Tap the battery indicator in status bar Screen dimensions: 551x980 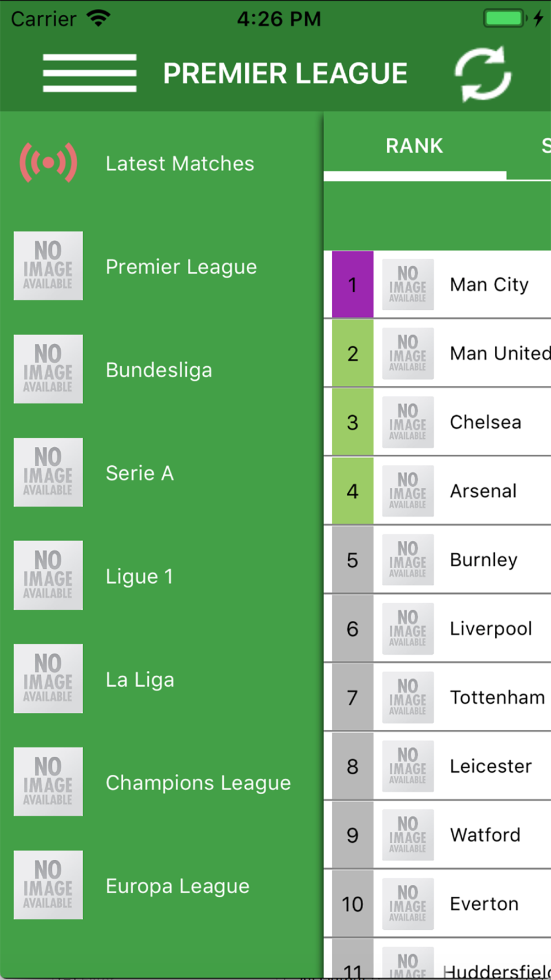506,18
